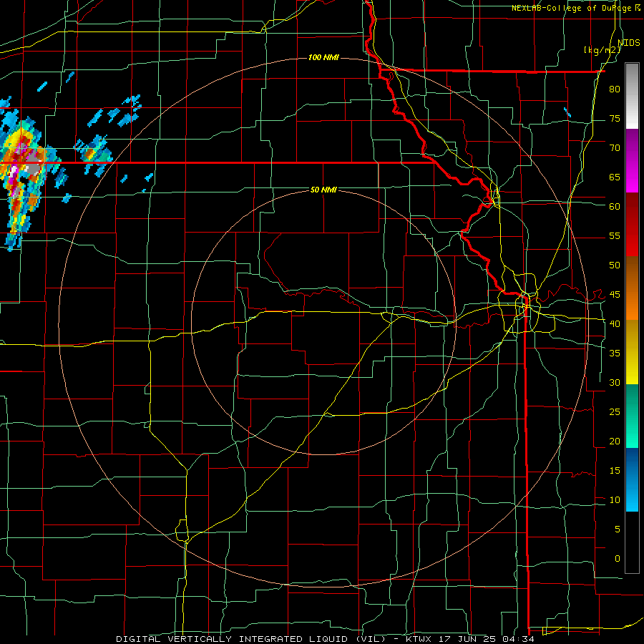The height and width of the screenshot is (644, 644).
Task: Click the 40 value on the scale
Action: (615, 323)
